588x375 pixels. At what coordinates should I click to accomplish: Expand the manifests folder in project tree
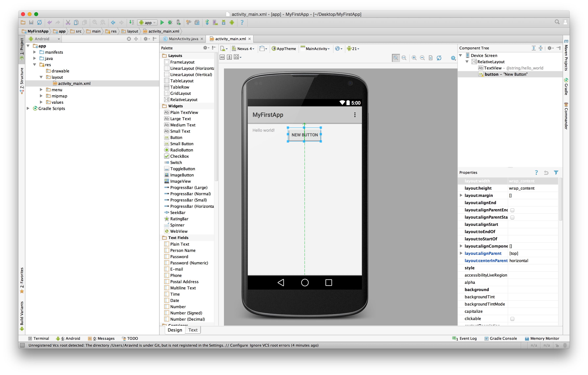coord(35,52)
